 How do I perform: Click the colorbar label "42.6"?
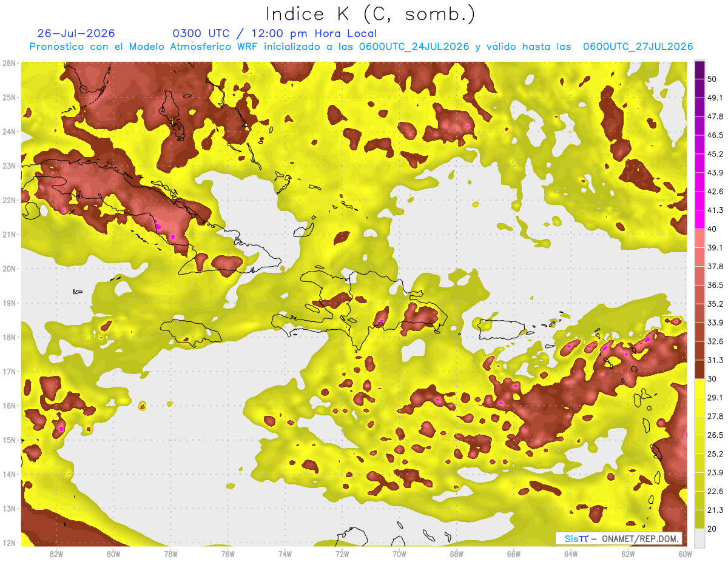pos(715,192)
